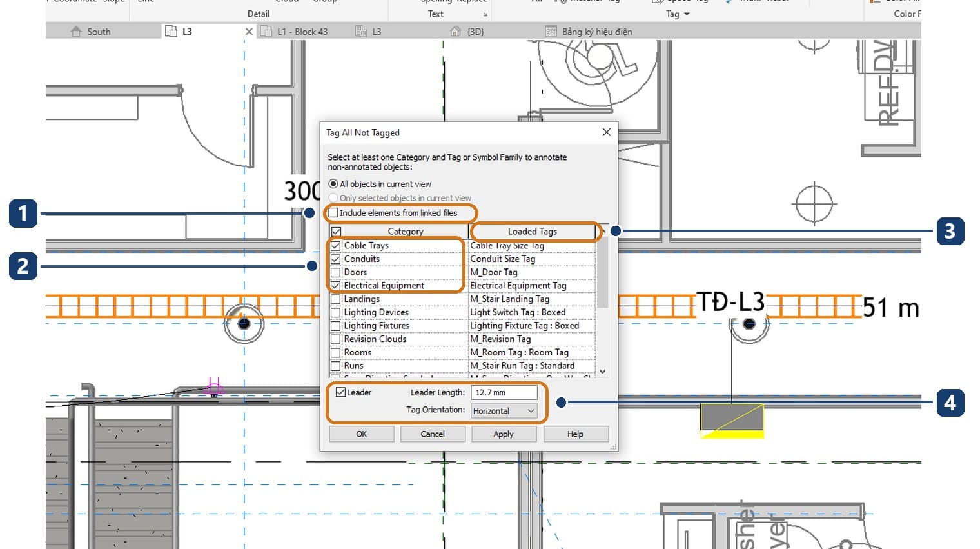This screenshot has width=980, height=549.
Task: Check the Lighting Devices category
Action: [336, 313]
